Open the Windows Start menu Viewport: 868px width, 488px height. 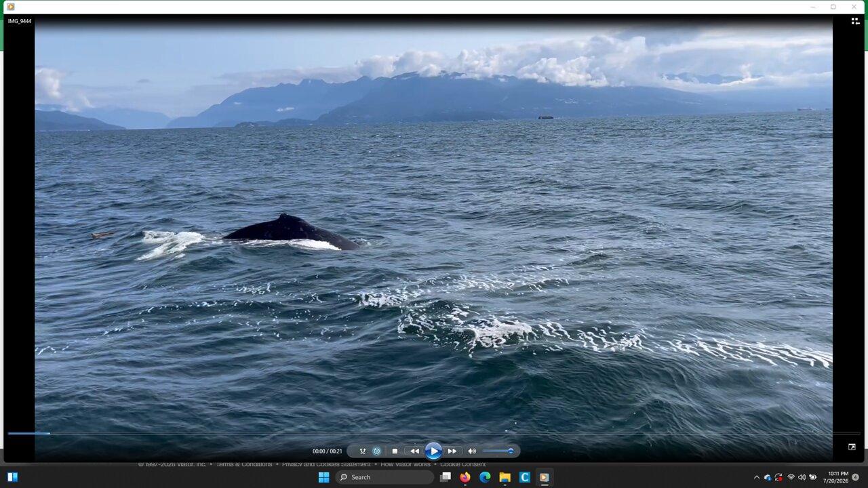tap(323, 477)
